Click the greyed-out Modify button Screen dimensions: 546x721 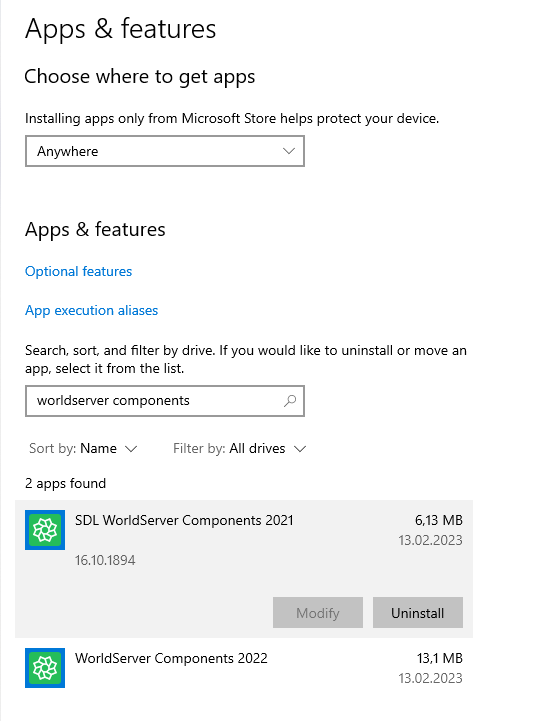pos(318,612)
